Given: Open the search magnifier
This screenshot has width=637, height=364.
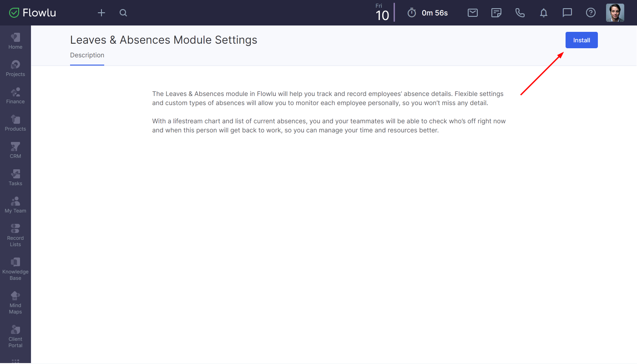Looking at the screenshot, I should pos(123,13).
